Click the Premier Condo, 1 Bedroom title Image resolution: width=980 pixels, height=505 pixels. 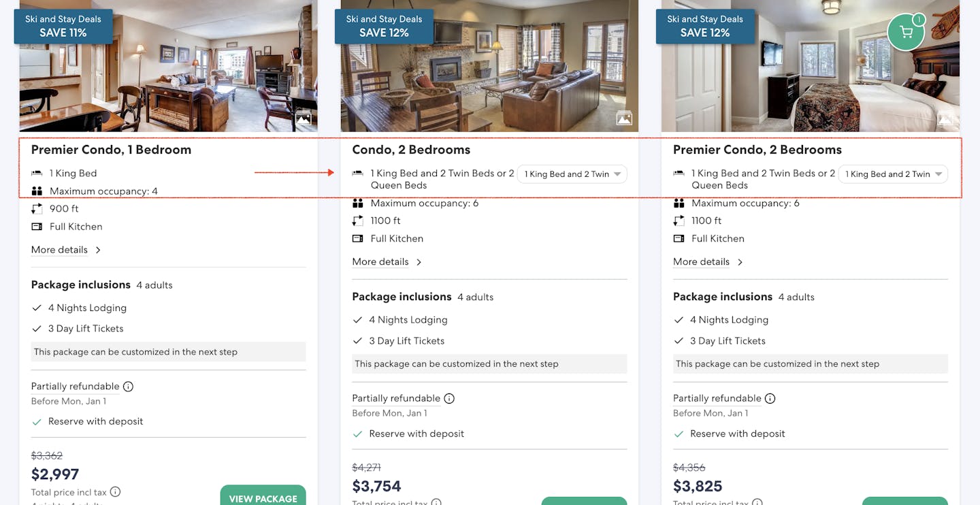[x=111, y=150]
